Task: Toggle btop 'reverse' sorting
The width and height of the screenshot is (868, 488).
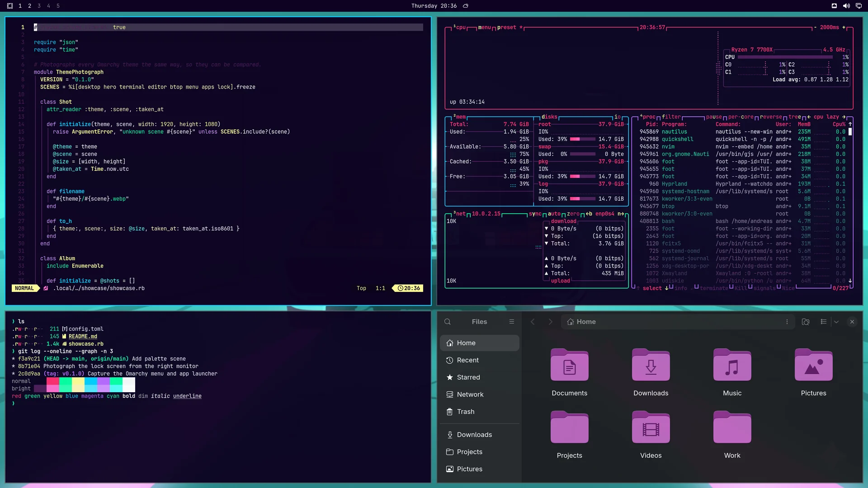Action: click(771, 117)
